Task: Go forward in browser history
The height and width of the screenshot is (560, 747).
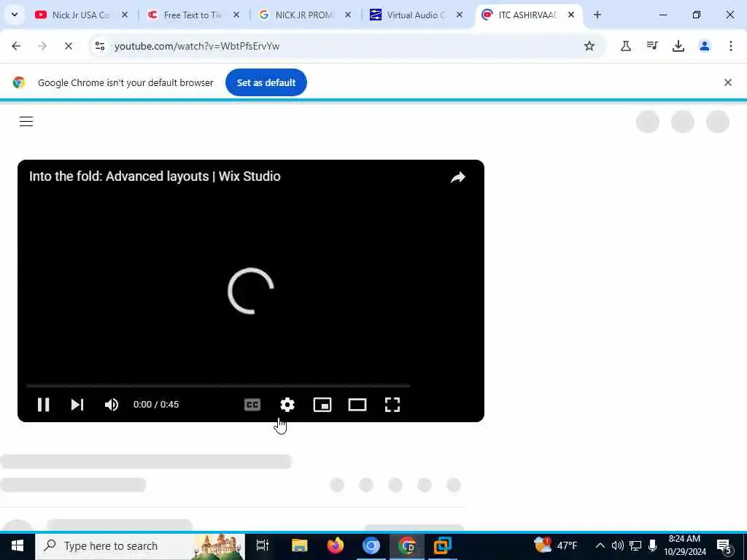Action: click(42, 46)
